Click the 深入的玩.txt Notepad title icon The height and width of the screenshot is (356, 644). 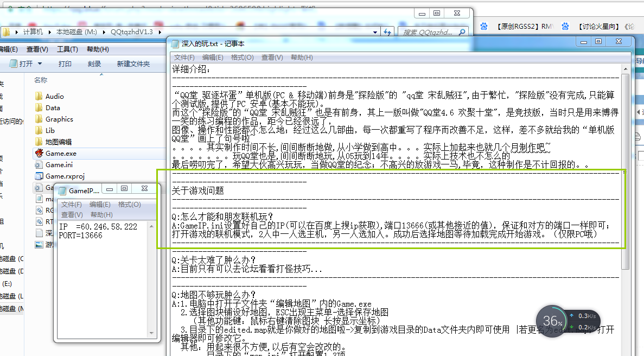[175, 43]
